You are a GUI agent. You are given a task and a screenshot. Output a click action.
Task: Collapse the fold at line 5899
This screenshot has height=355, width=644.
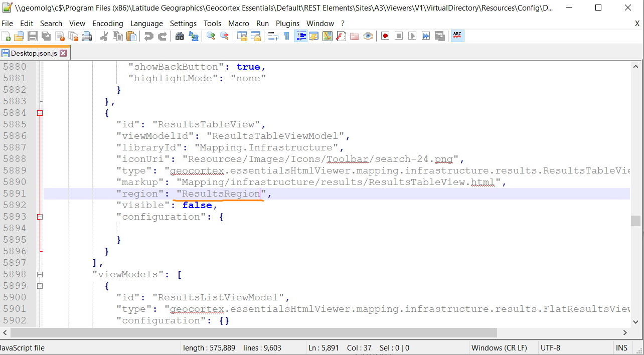coord(40,286)
